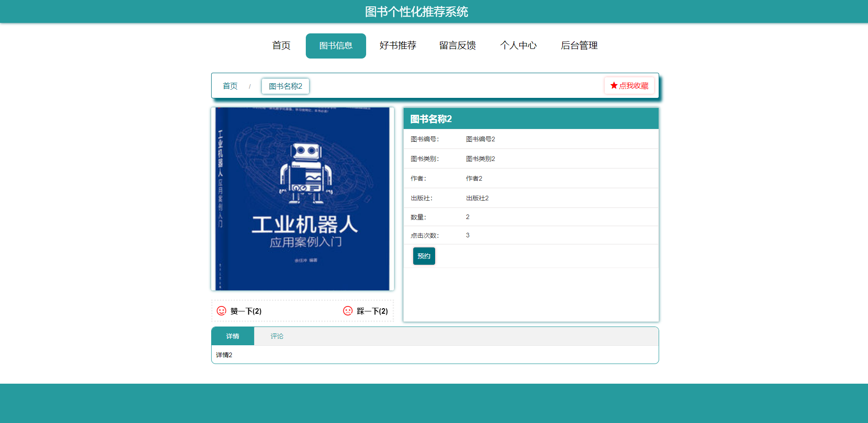Click the 点击次数 value 3

[468, 235]
